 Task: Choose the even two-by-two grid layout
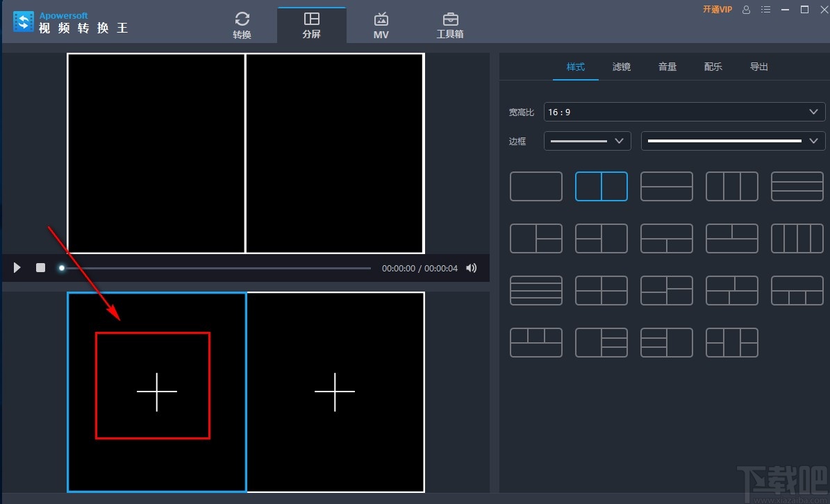pyautogui.click(x=601, y=290)
